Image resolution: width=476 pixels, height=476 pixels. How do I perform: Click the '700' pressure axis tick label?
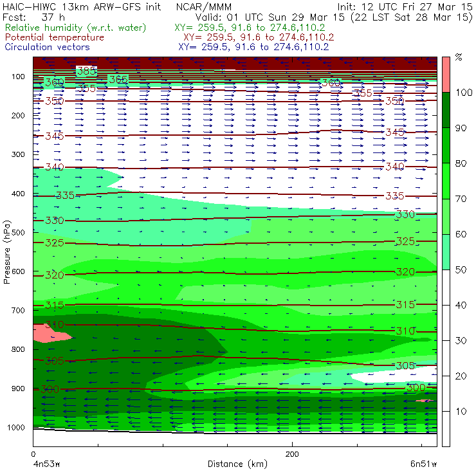18,310
